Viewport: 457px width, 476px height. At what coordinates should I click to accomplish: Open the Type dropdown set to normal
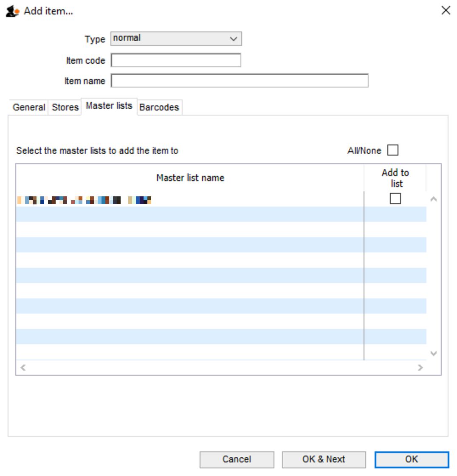(x=176, y=38)
